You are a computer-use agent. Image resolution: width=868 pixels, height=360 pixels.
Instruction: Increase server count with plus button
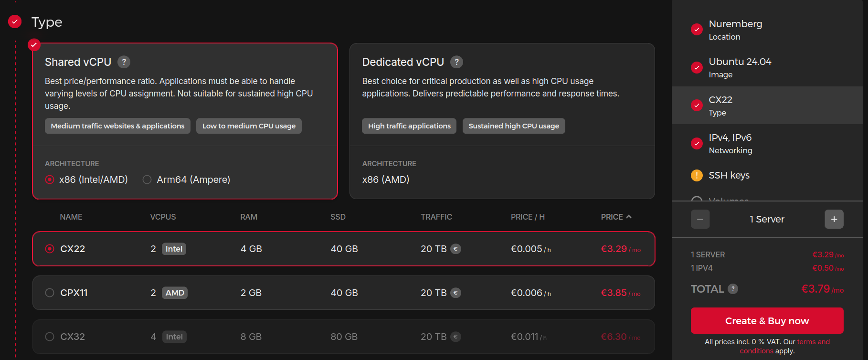(834, 219)
